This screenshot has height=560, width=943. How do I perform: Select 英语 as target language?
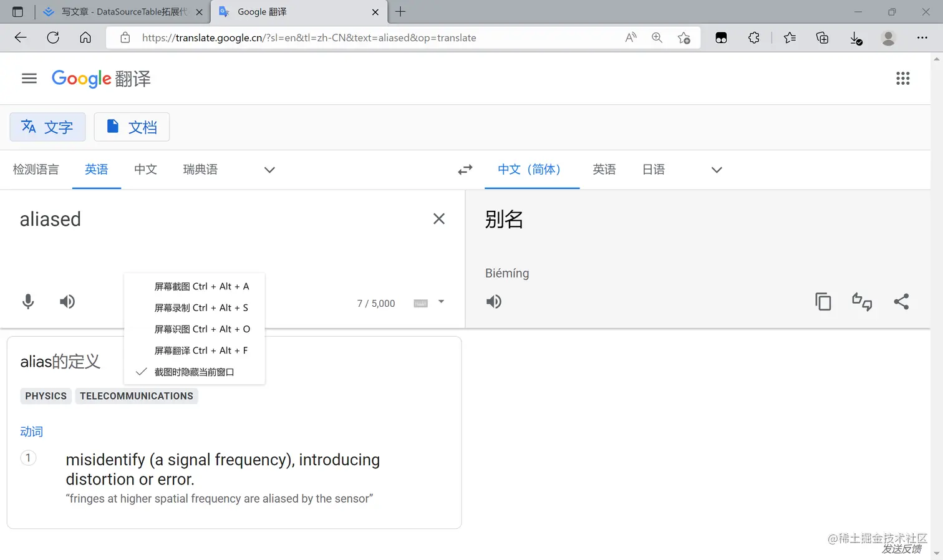[x=604, y=170]
